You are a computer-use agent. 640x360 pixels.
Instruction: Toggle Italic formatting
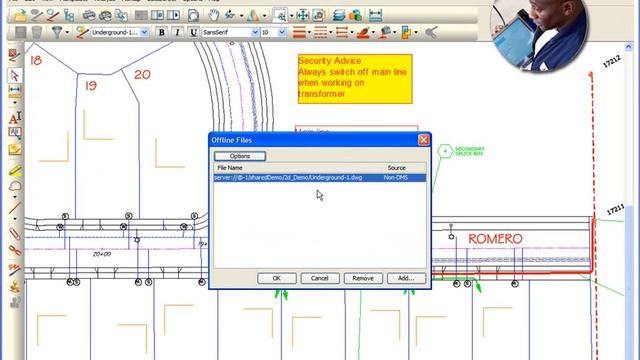(177, 32)
